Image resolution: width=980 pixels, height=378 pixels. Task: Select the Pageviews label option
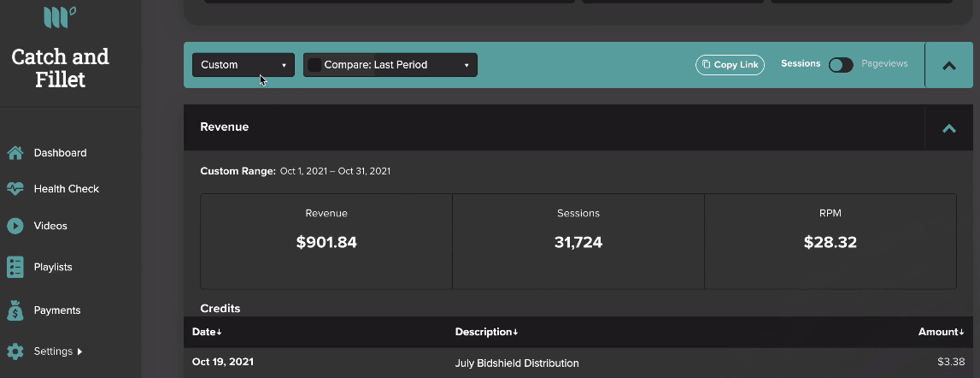[884, 63]
